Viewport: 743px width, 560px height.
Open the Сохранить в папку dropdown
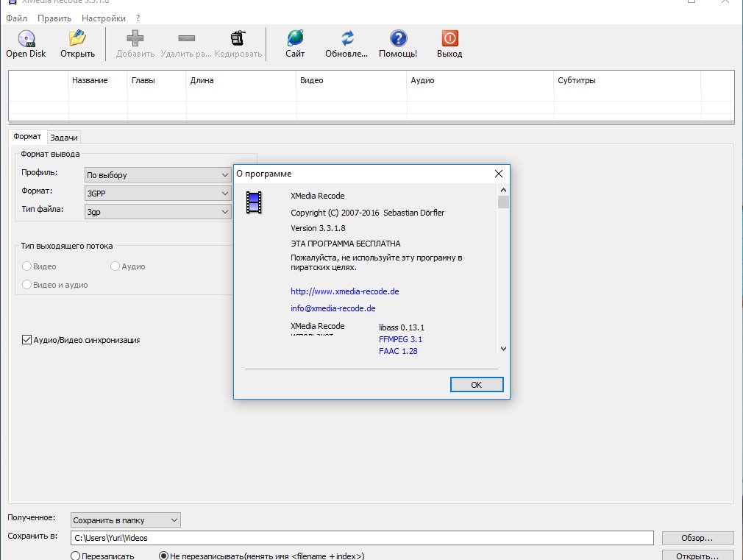(x=126, y=520)
